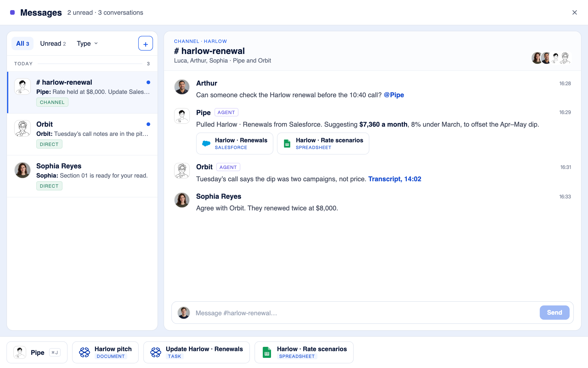Viewport: 588px width, 368px height.
Task: Open the Type filter dropdown
Action: [87, 44]
